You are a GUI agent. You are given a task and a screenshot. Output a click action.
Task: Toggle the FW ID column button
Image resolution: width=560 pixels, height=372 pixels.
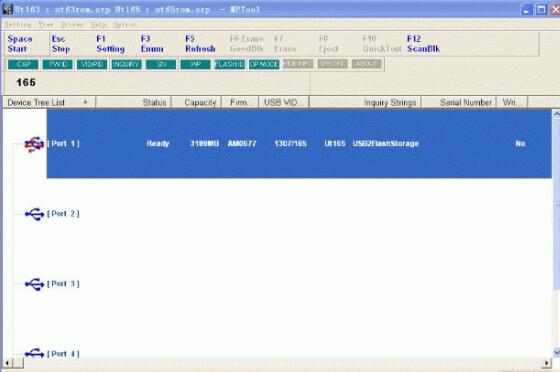(58, 65)
